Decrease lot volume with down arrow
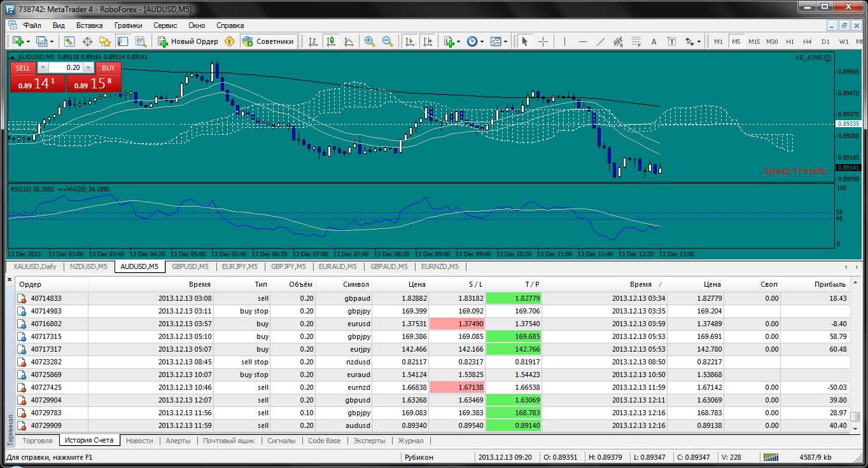 click(x=43, y=67)
